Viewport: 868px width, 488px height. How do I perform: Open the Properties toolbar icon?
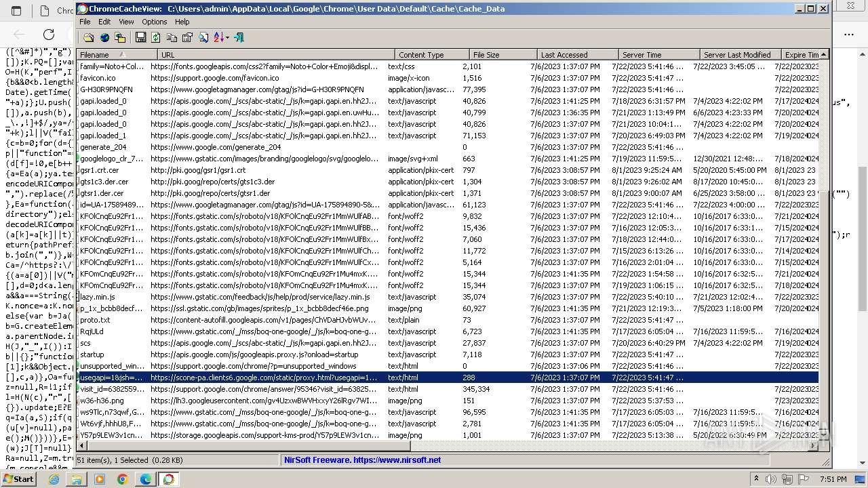pos(187,38)
